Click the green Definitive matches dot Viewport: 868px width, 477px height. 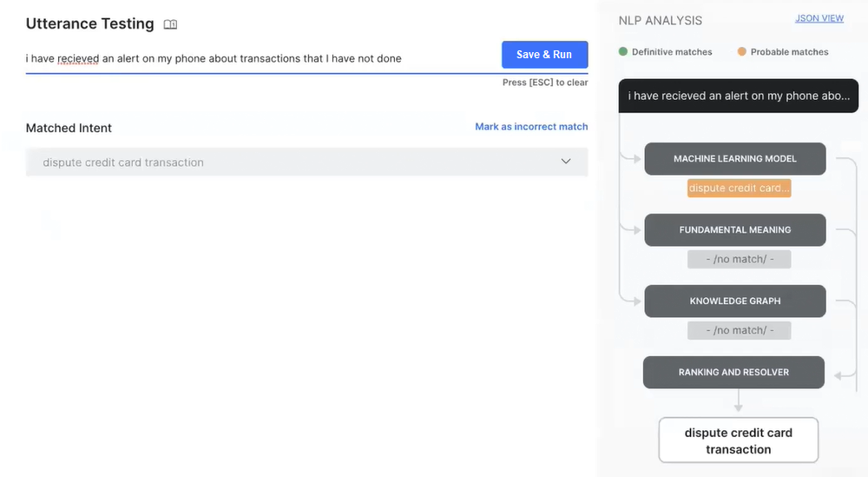pyautogui.click(x=622, y=52)
